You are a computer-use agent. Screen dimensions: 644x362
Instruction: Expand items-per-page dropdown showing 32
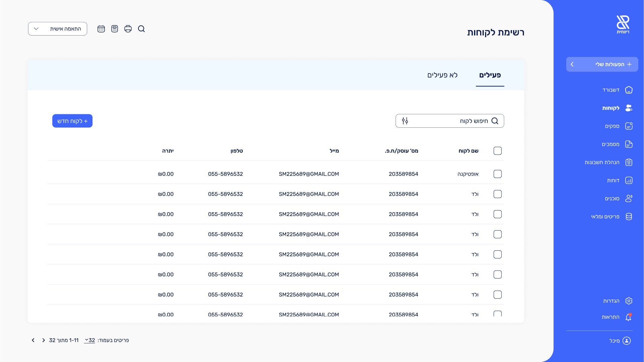pos(90,340)
